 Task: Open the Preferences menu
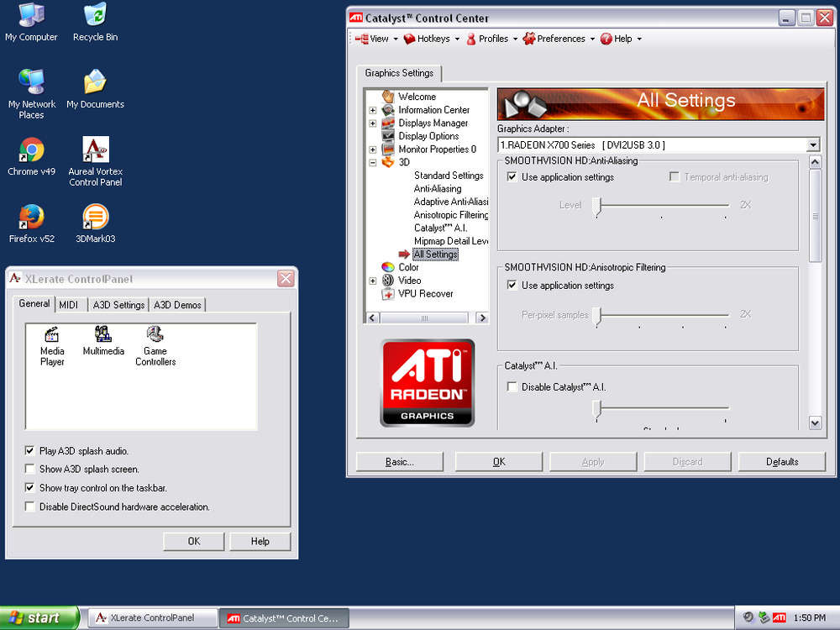[x=559, y=39]
